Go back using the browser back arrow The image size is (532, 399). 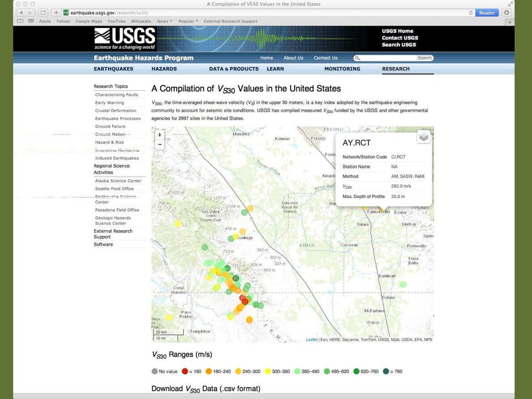21,13
